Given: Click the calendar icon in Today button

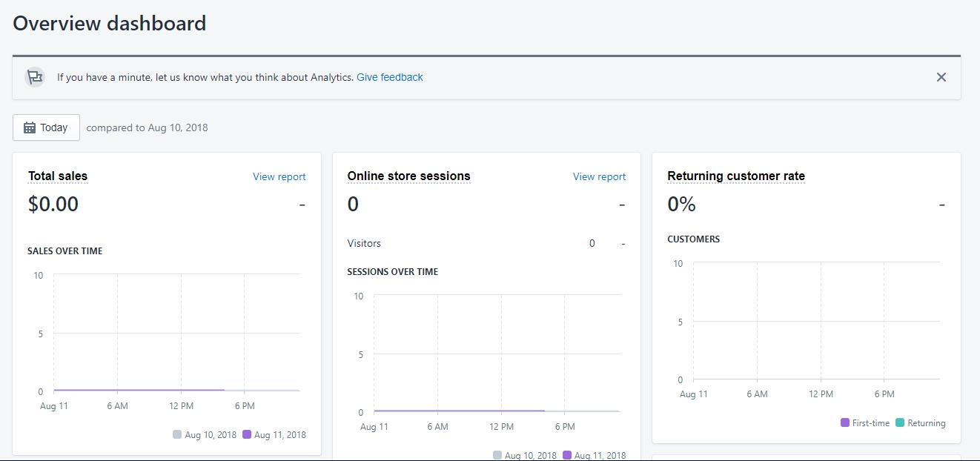Looking at the screenshot, I should [x=30, y=127].
